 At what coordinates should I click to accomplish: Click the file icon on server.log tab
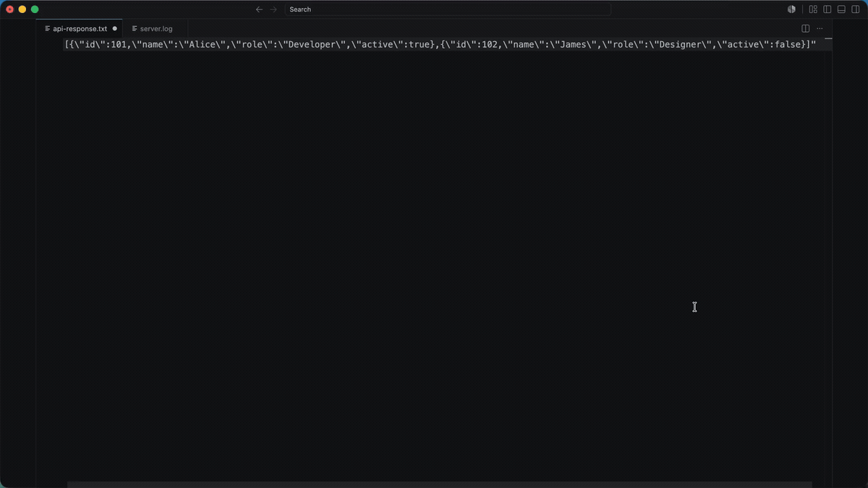[x=135, y=29]
